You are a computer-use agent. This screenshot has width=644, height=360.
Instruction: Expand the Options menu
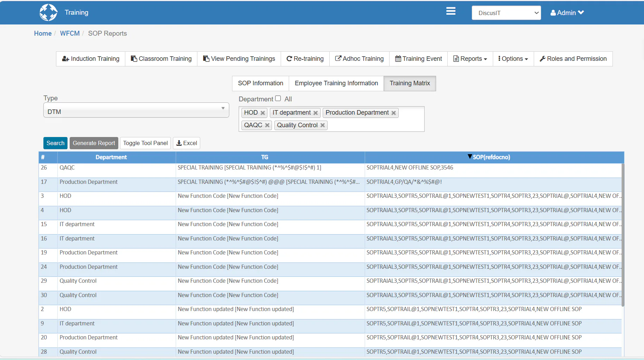tap(513, 59)
